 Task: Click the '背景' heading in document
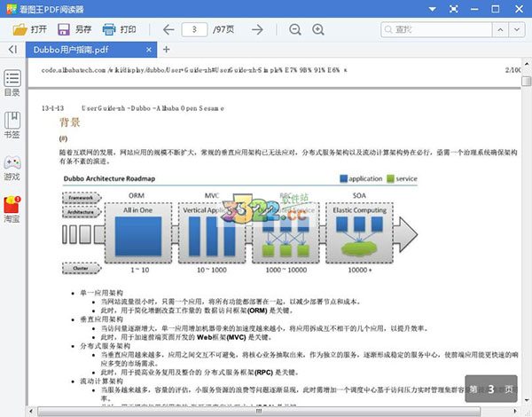click(x=70, y=122)
